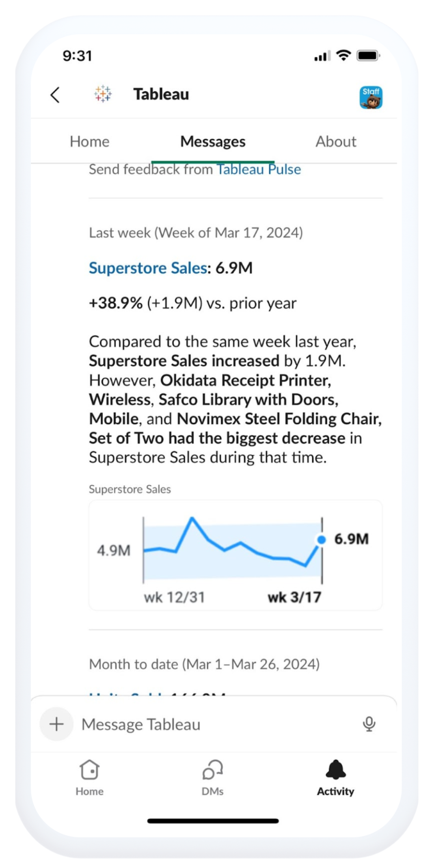Viewport: 432px width, 868px height.
Task: Open the Superstore Sales metric link
Action: coord(148,268)
